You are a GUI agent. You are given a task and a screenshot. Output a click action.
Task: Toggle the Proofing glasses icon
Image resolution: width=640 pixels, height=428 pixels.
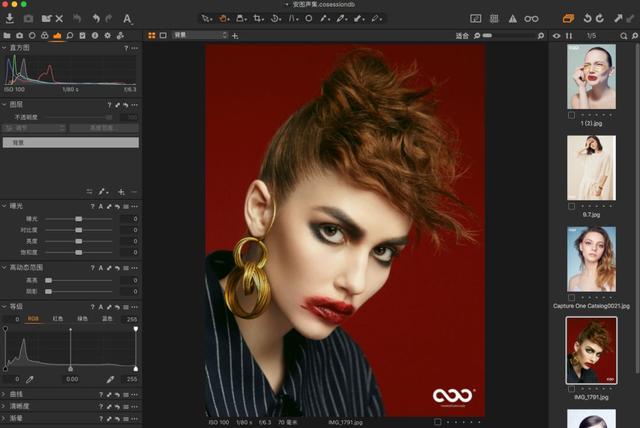tap(531, 19)
